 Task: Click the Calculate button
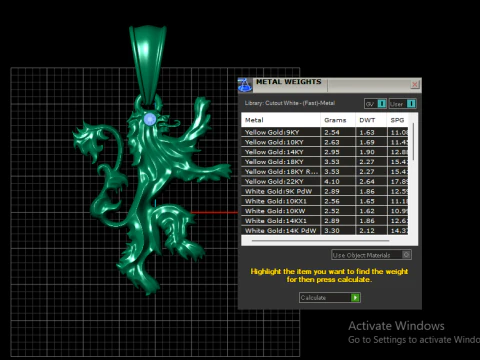330,297
